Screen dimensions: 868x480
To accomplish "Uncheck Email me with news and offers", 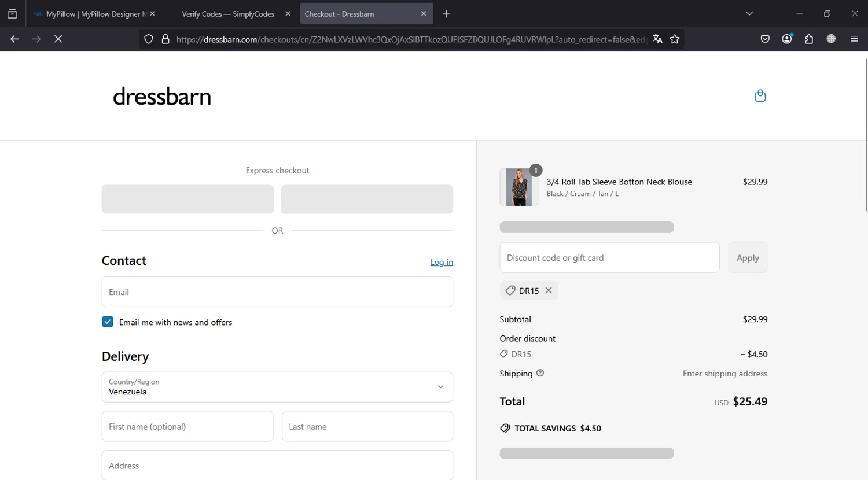I will tap(108, 322).
